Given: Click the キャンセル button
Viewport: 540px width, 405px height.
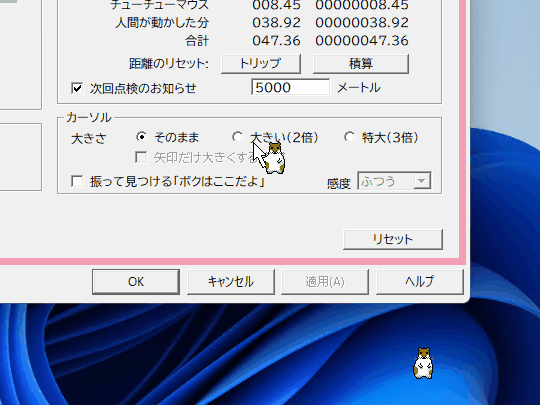Looking at the screenshot, I should 231,282.
